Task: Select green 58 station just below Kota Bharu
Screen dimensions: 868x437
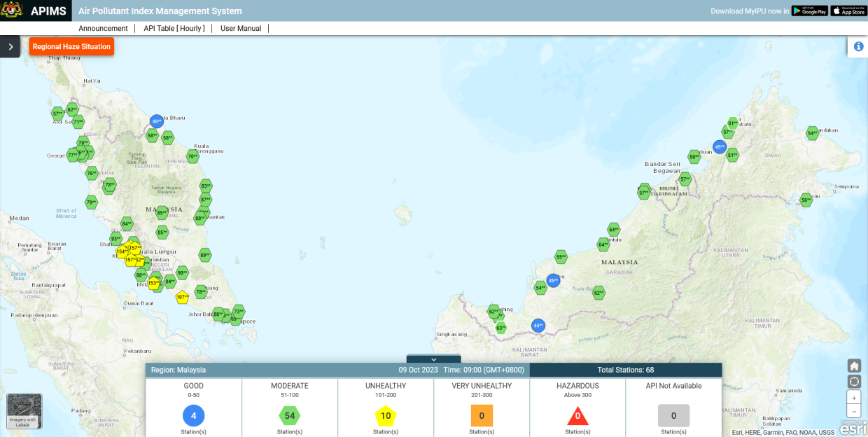Action: click(x=153, y=136)
